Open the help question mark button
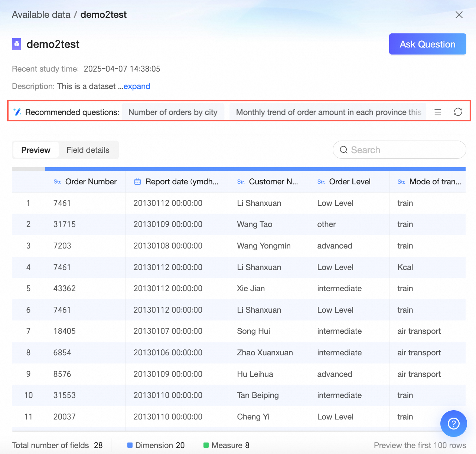 (454, 424)
